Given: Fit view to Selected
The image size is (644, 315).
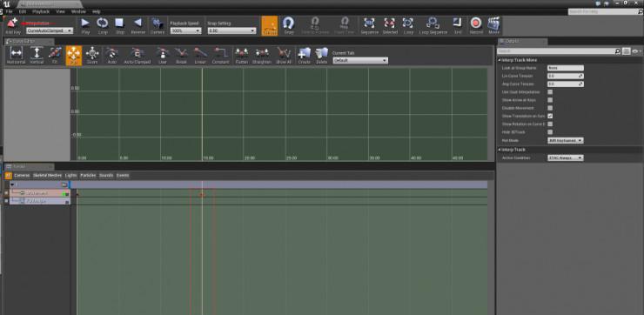Looking at the screenshot, I should point(389,23).
